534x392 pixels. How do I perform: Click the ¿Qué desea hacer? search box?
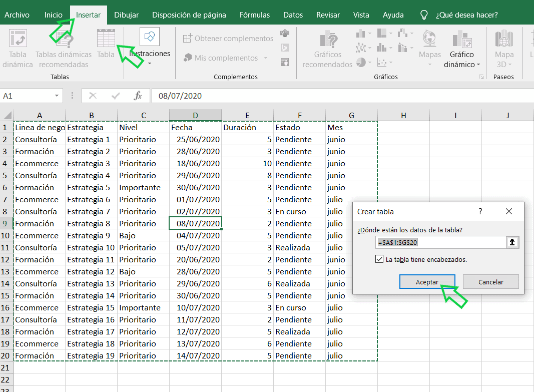click(x=467, y=15)
